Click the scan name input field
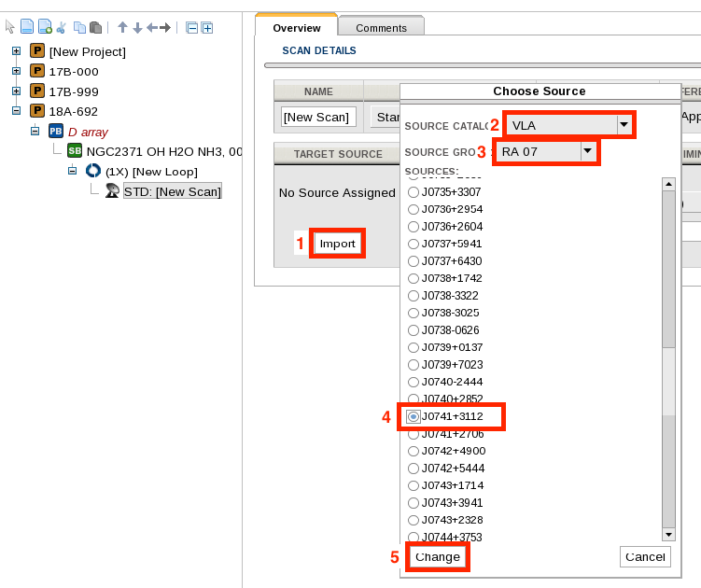 pyautogui.click(x=318, y=117)
